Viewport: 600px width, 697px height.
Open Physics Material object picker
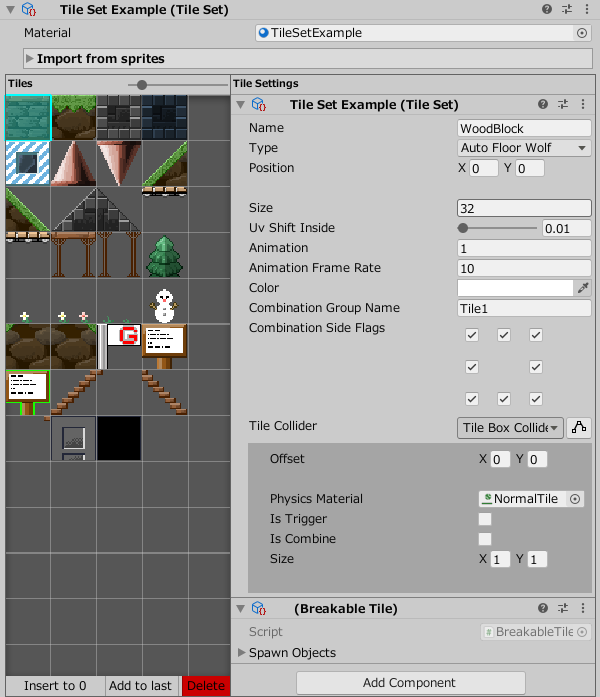coord(575,499)
